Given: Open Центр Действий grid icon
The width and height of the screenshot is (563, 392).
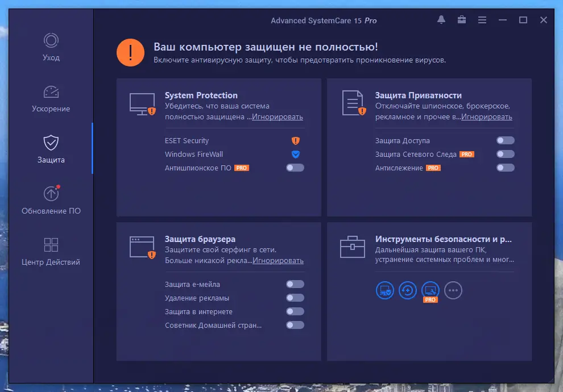Looking at the screenshot, I should pos(51,245).
